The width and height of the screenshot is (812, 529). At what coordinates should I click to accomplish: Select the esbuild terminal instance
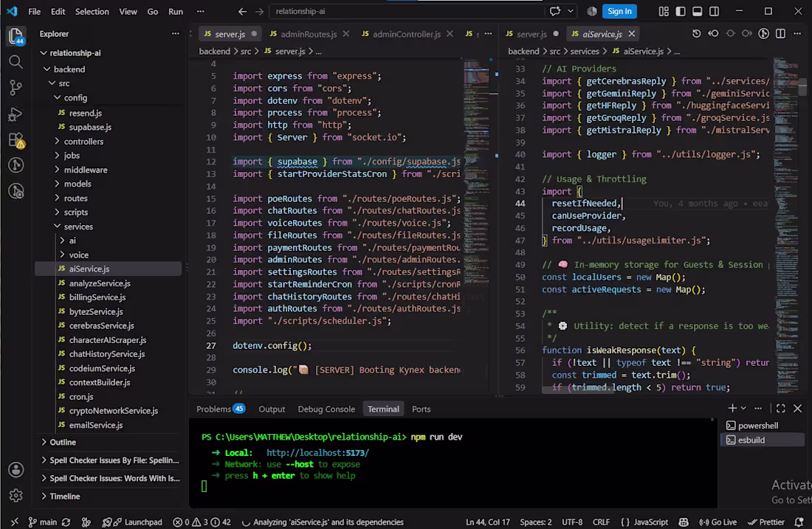tap(763, 440)
